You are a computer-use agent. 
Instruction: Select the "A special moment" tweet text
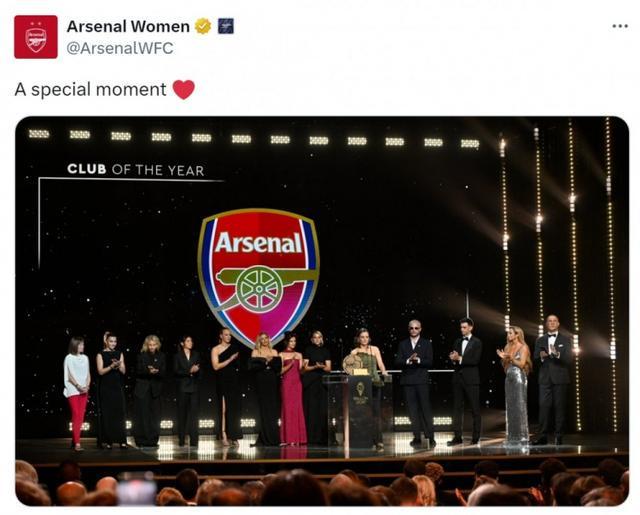pos(90,90)
